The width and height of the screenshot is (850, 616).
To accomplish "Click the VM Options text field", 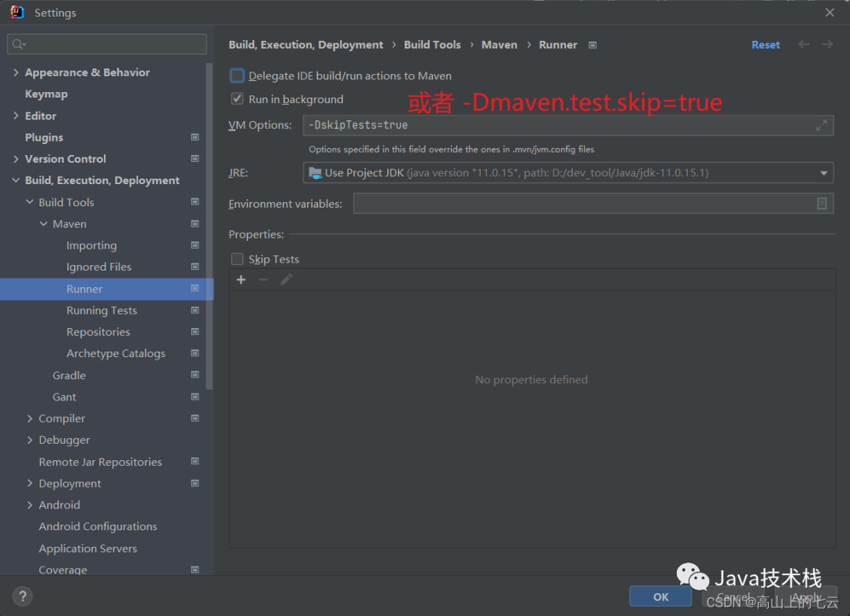I will point(567,125).
